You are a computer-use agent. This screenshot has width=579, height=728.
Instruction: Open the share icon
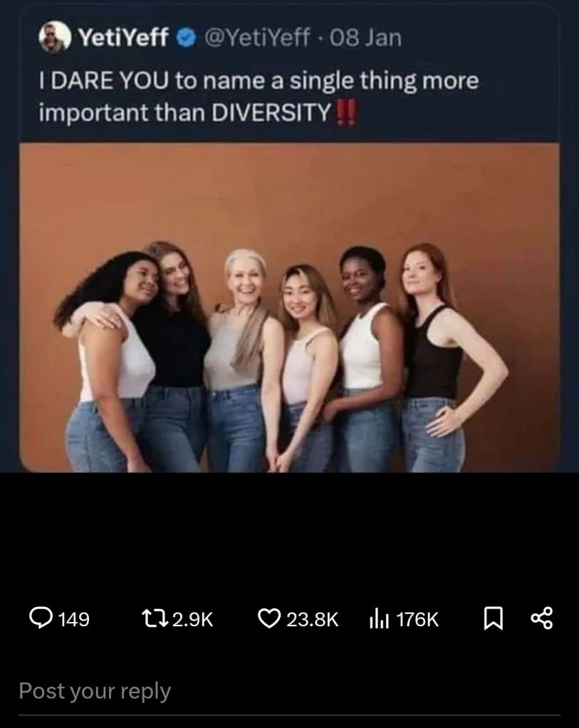point(541,618)
